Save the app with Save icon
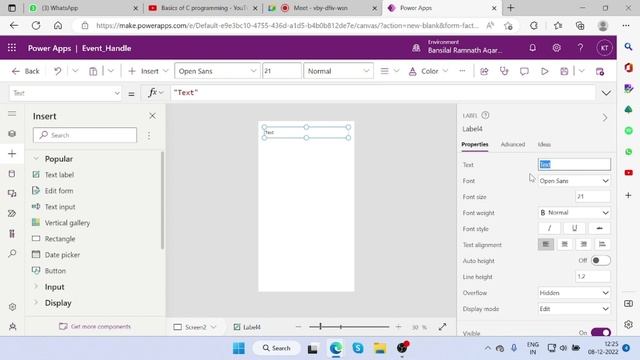Viewport: 640px width, 360px height. coord(564,71)
